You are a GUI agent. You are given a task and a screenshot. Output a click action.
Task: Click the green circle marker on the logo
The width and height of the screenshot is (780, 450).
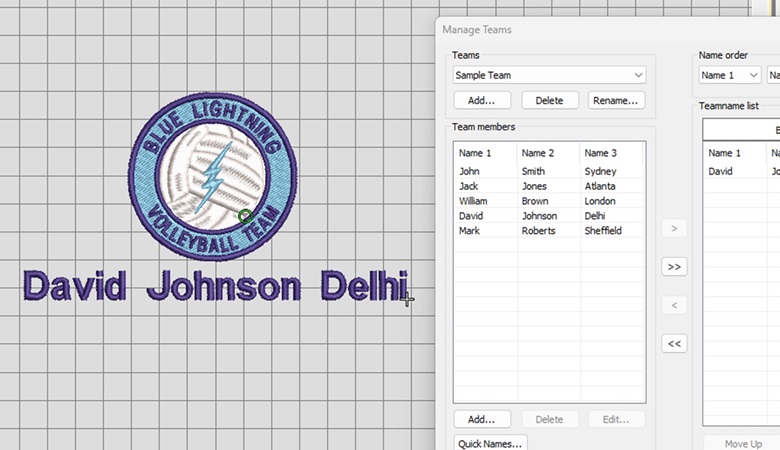click(245, 216)
